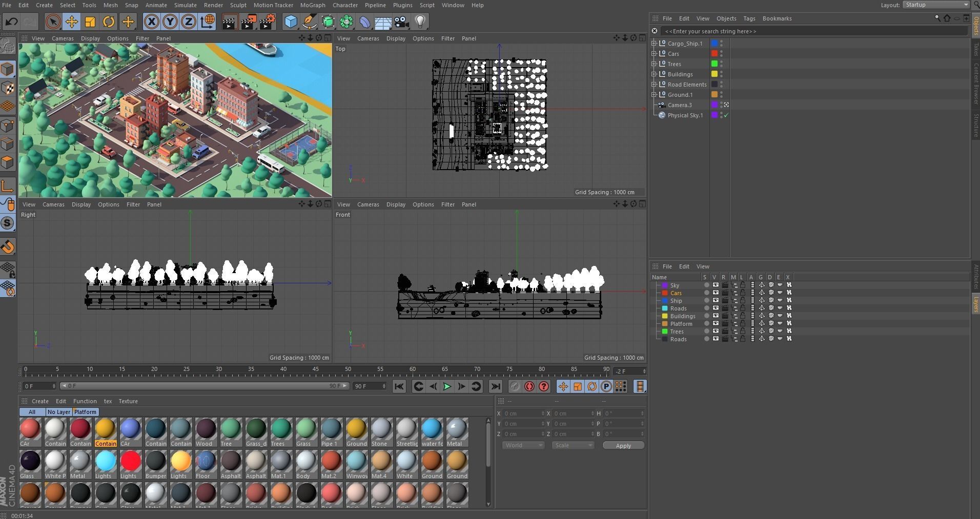Select the Move tool in top toolbar
Image resolution: width=980 pixels, height=519 pixels.
click(71, 22)
